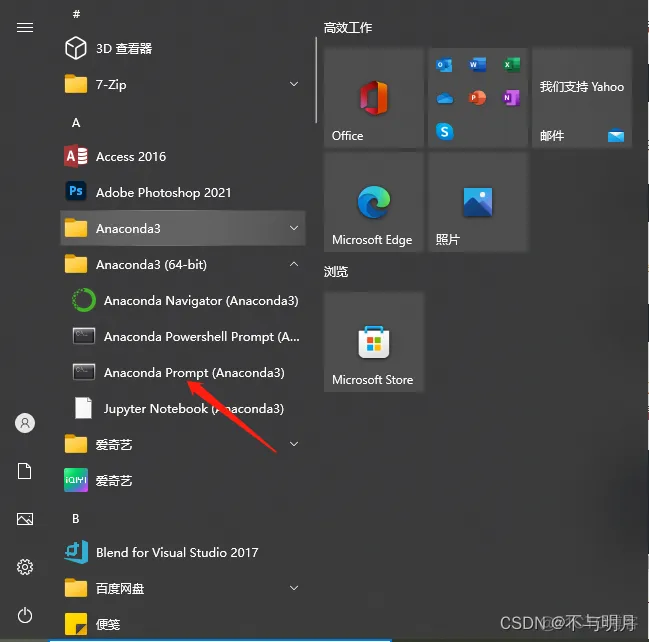649x642 pixels.
Task: Open the Excel icon in Office tile group
Action: coord(511,65)
